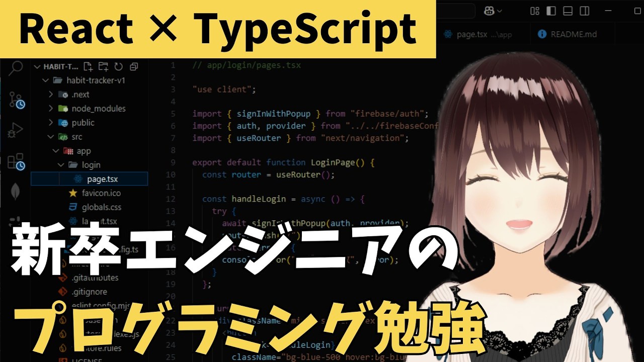Screen dimensions: 644x362
Task: Click line number 9 in the gutter
Action: 173,162
